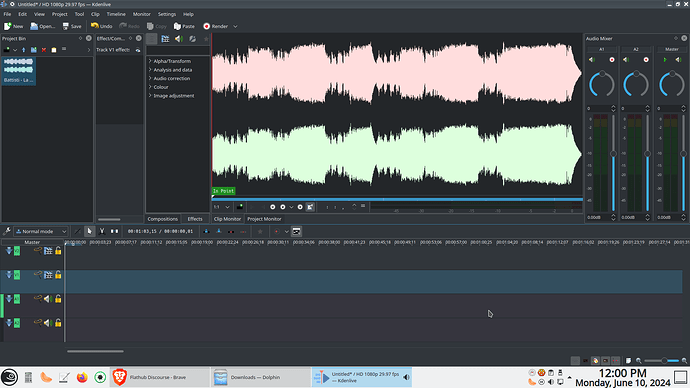Open the Normal mode dropdown
Image resolution: width=690 pixels, height=388 pixels.
point(40,231)
